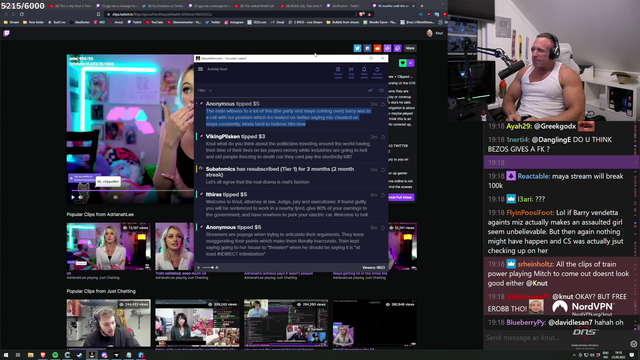640x360 pixels.
Task: Copy clip link using the purple link icon
Action: [387, 48]
